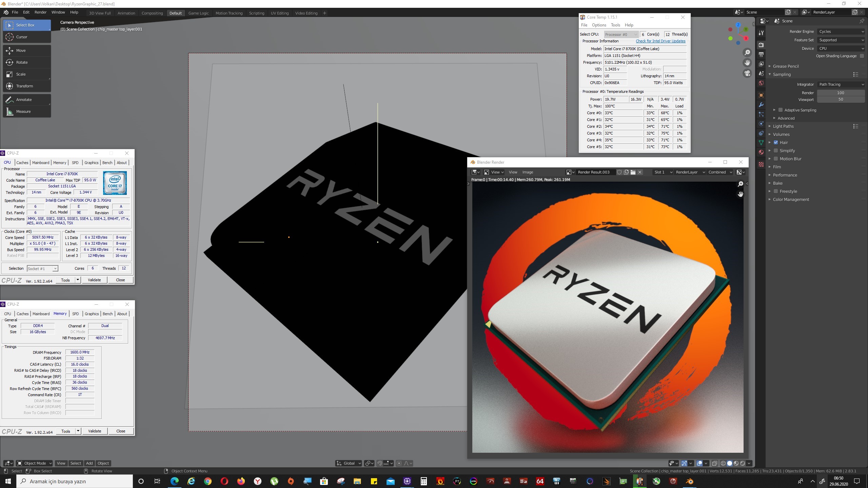Enable the Simplify checkbox
The width and height of the screenshot is (868, 488).
coord(776,151)
